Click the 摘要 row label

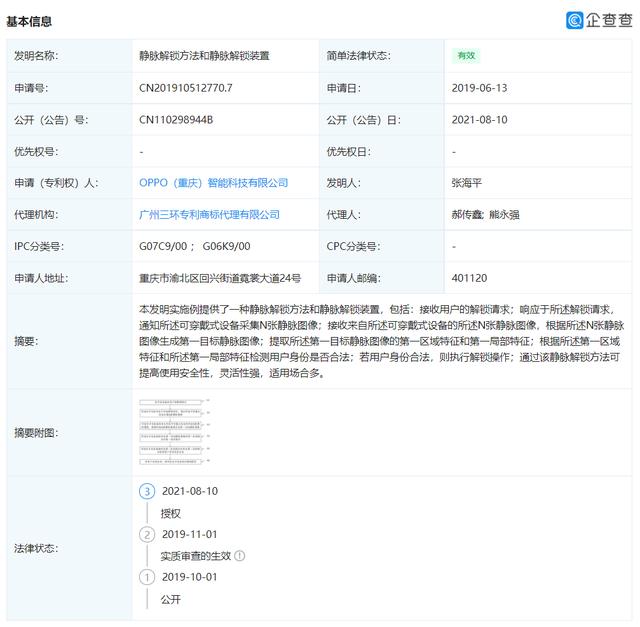27,341
